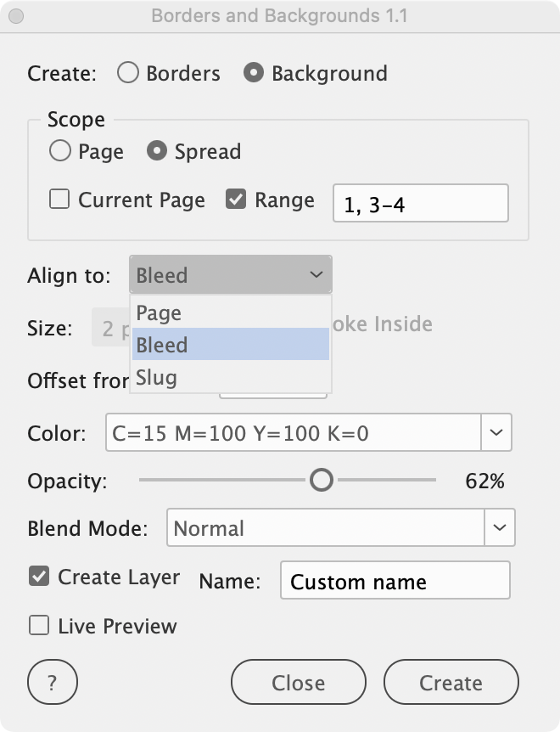Click the Opacity slider handle
The height and width of the screenshot is (732, 560).
click(322, 481)
